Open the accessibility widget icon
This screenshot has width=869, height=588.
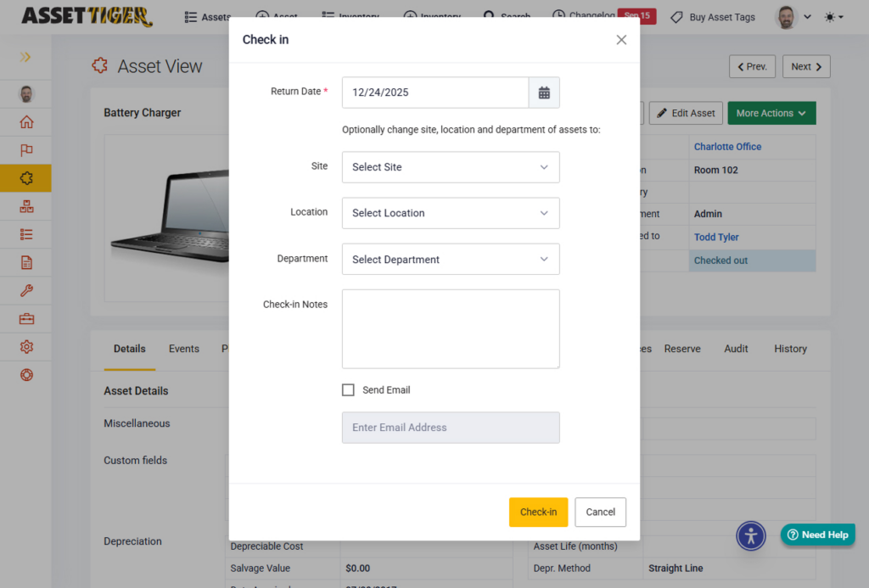[x=750, y=535]
